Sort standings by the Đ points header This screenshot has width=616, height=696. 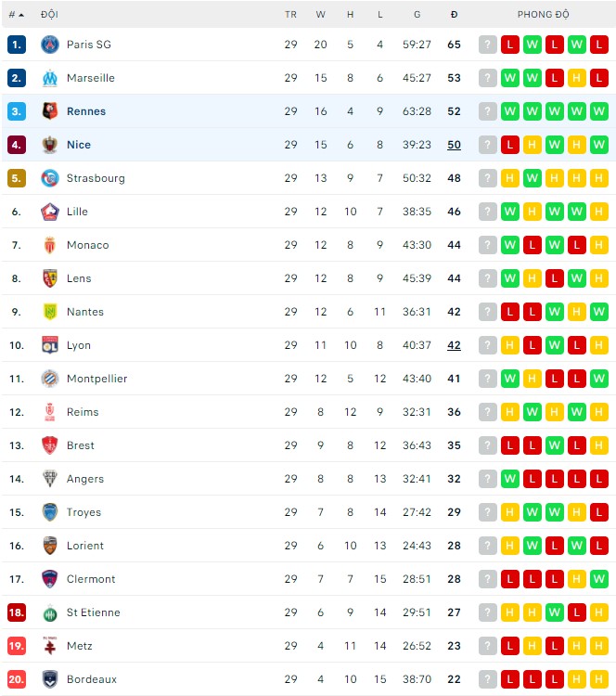pos(454,15)
